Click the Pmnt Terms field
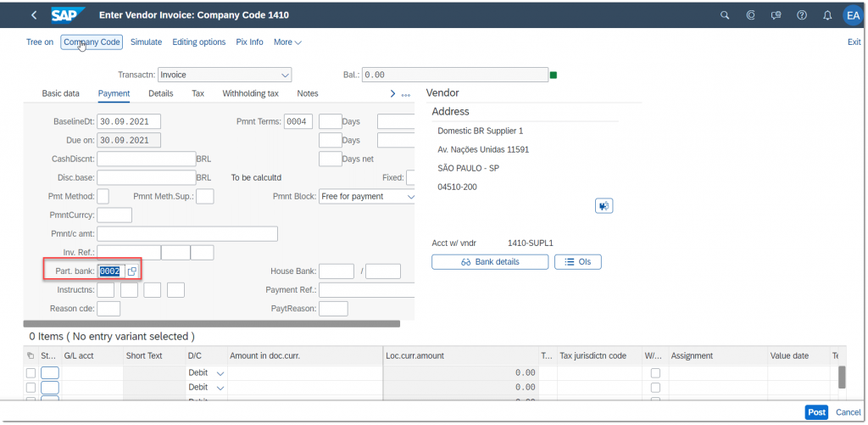868x425 pixels. 298,121
